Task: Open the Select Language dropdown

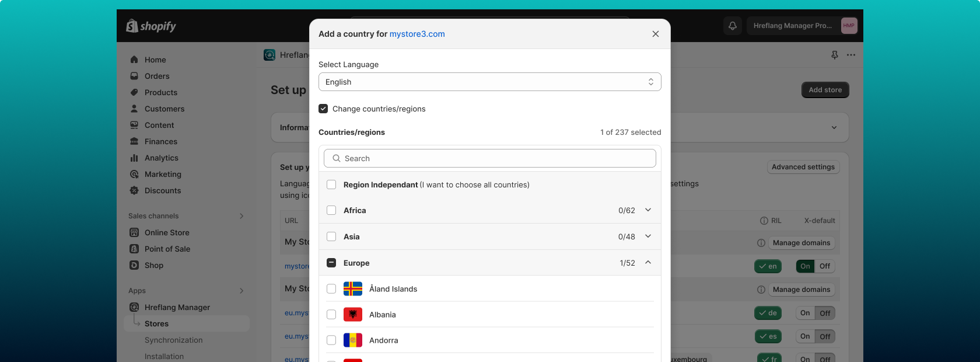Action: click(x=489, y=82)
